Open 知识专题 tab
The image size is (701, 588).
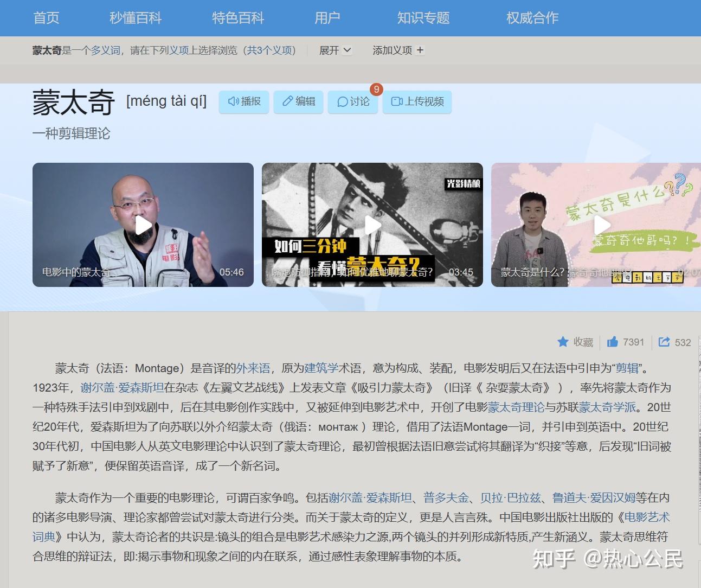[x=423, y=18]
